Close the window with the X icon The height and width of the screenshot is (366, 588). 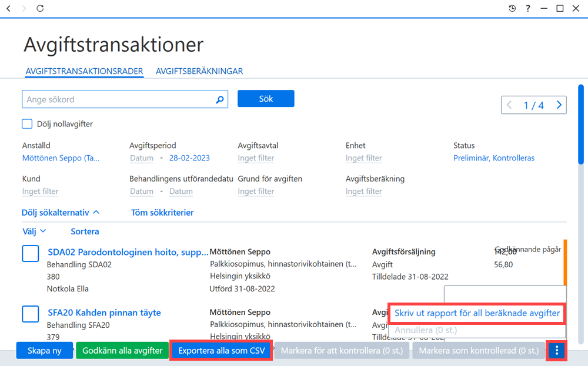[x=576, y=8]
